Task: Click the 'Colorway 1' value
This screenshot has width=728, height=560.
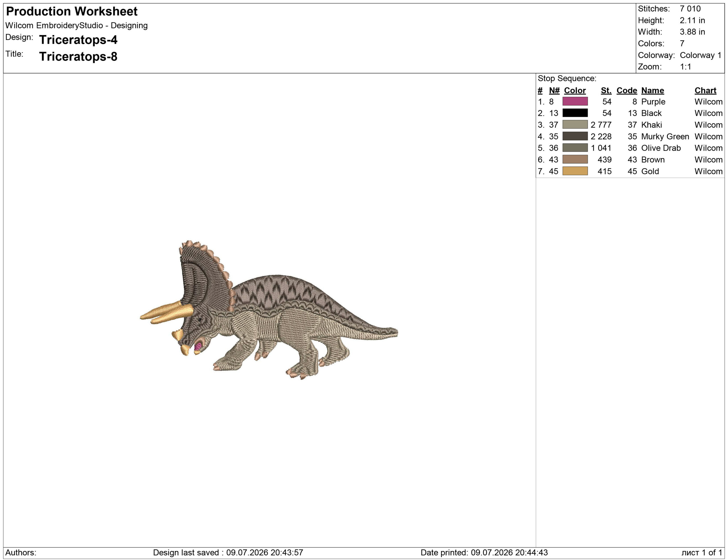Action: click(x=700, y=55)
